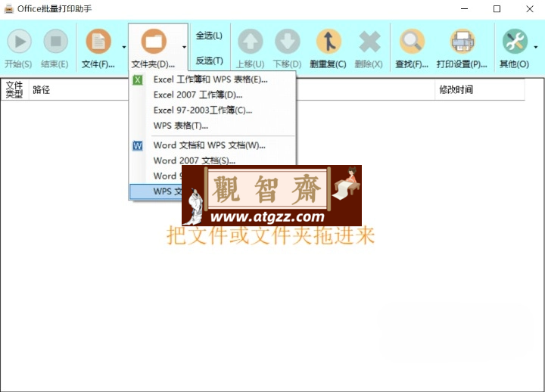Click the File (文件) add icon
545x392 pixels.
click(98, 42)
